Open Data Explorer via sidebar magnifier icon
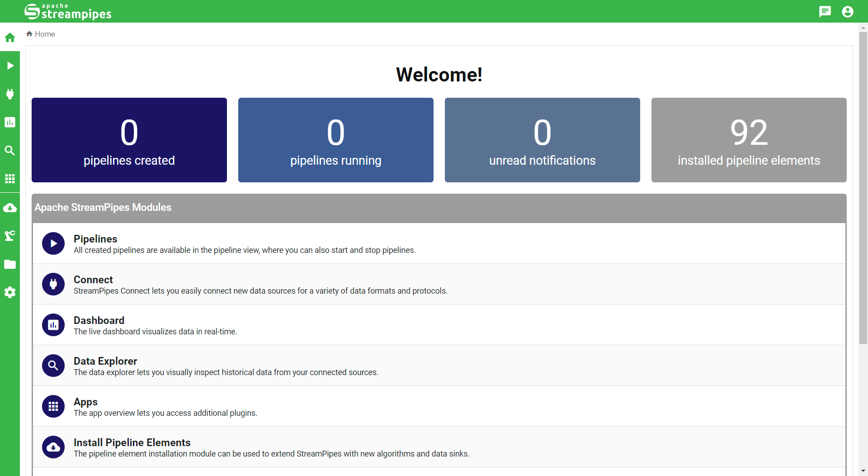868x476 pixels. [x=10, y=150]
